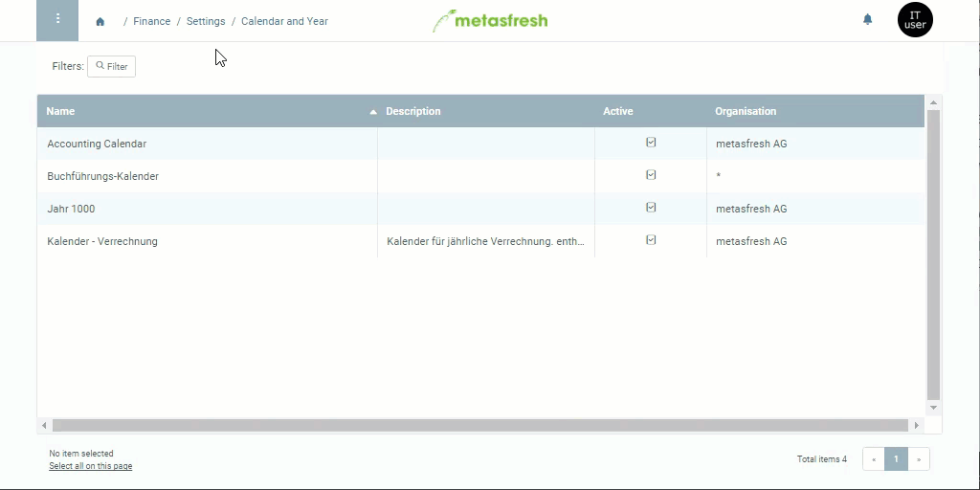The width and height of the screenshot is (980, 490).
Task: Click the metasfresh logo
Action: (x=490, y=21)
